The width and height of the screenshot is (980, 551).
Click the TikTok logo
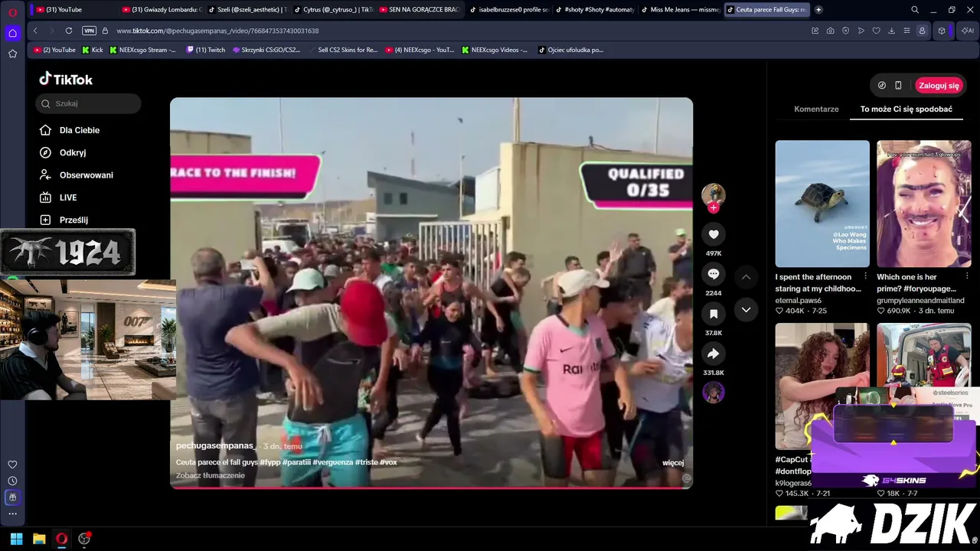pos(66,79)
